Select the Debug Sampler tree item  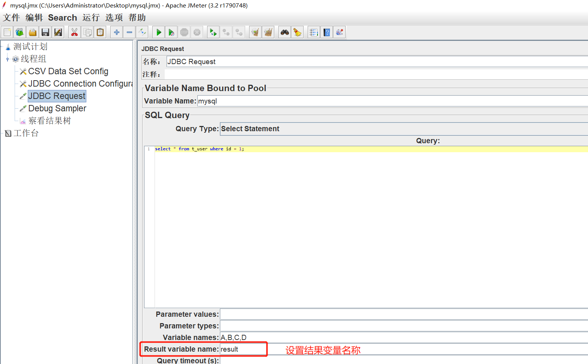pyautogui.click(x=57, y=108)
